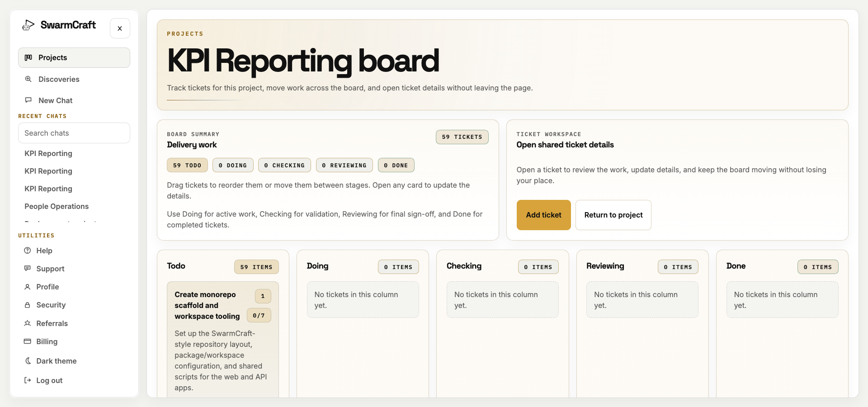Screen dimensions: 868x407
Task: Open the second KPI Reporting chat
Action: [74, 171]
